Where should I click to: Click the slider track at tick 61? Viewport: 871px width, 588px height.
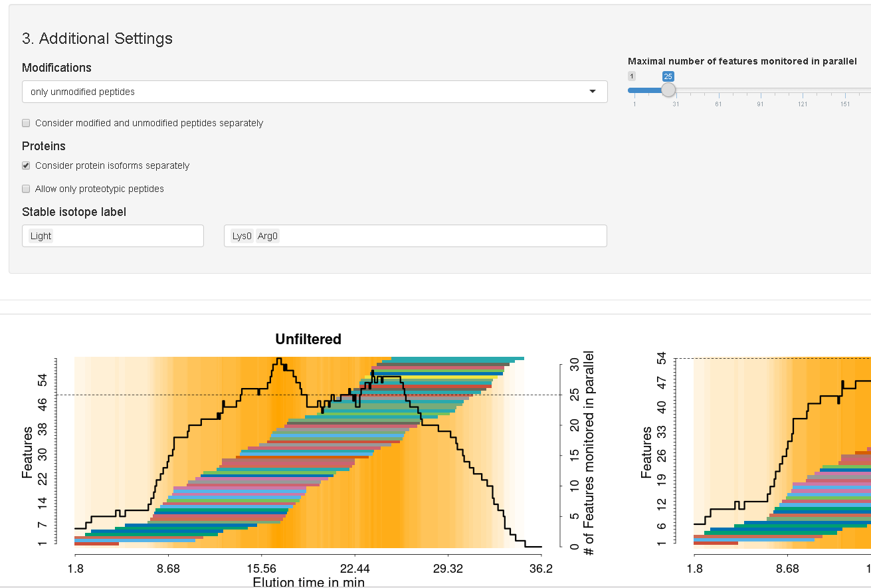pyautogui.click(x=718, y=90)
